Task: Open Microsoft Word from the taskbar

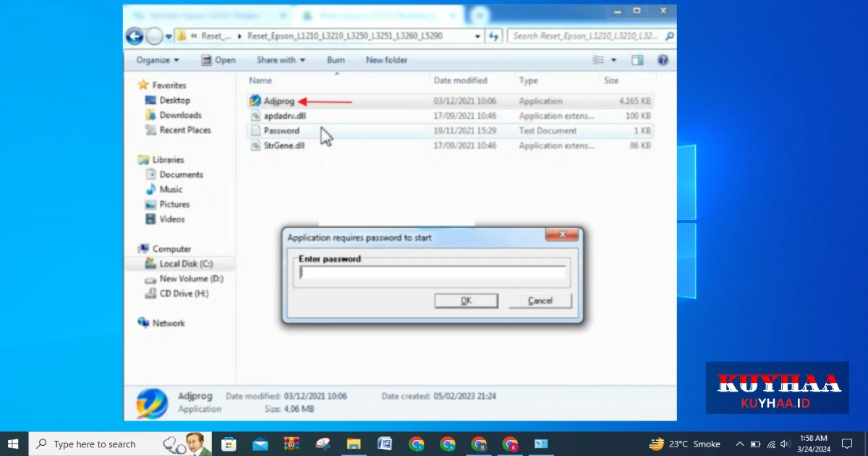Action: tap(385, 444)
